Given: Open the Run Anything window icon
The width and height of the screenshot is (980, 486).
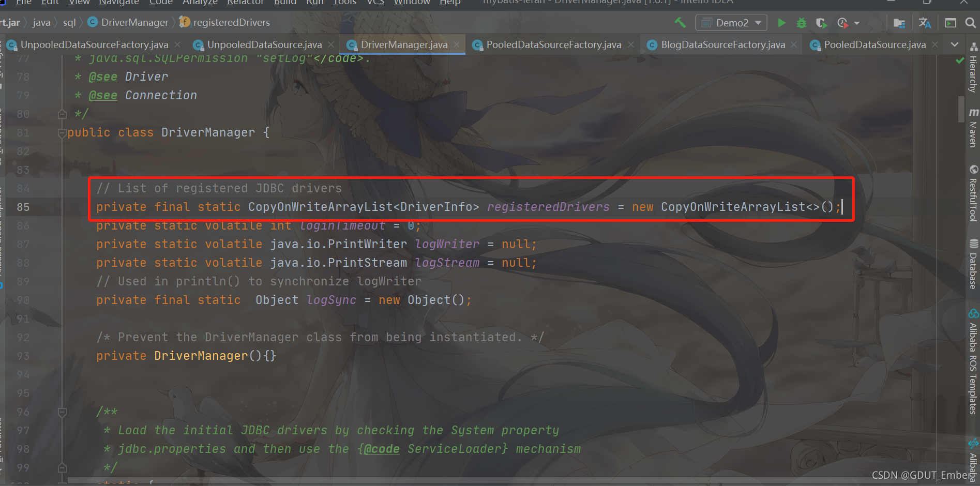Looking at the screenshot, I should coord(951,23).
